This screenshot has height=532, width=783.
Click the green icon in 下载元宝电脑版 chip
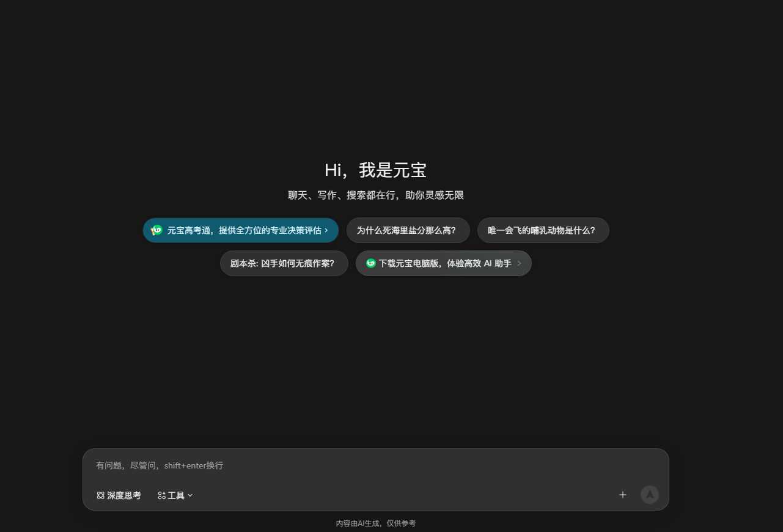coord(371,263)
